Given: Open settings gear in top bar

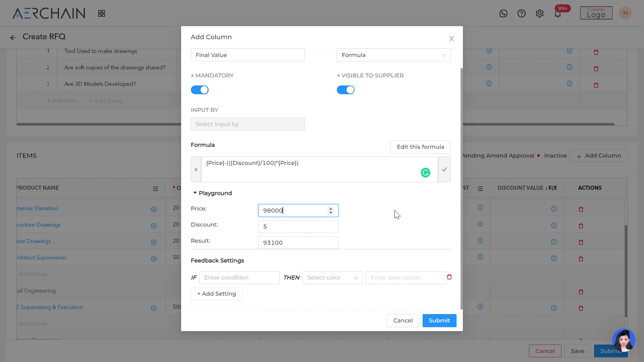Looking at the screenshot, I should pos(539,13).
